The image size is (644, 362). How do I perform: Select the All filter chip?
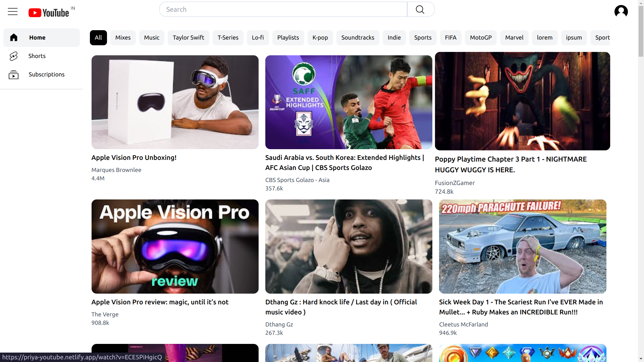coord(98,38)
